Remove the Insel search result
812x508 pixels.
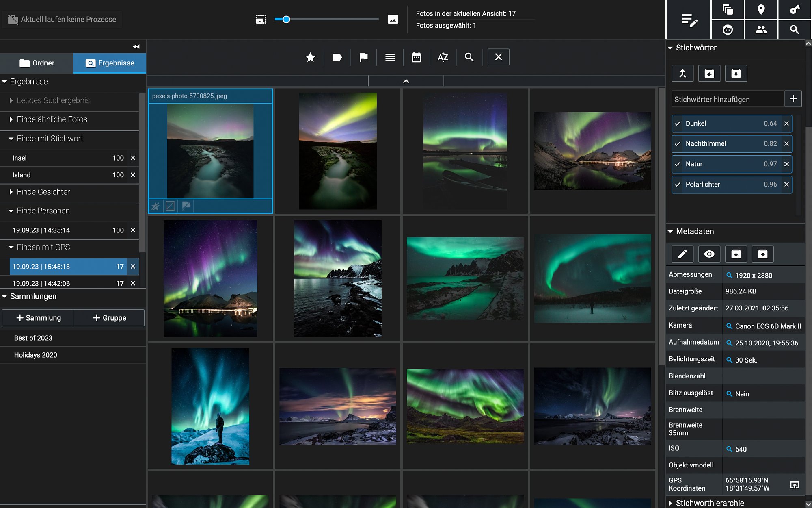(x=133, y=158)
